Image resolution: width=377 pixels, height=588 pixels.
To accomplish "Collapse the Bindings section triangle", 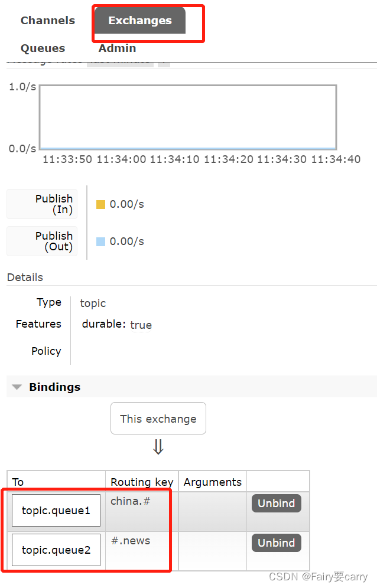I will [x=17, y=387].
